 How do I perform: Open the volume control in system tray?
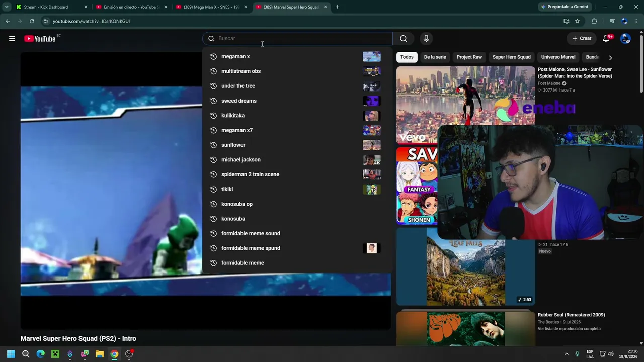[x=611, y=354]
